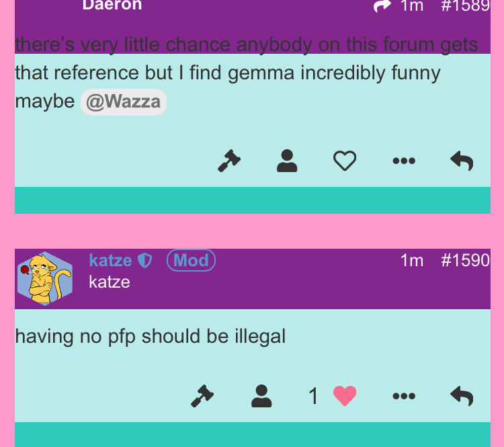Image resolution: width=504 pixels, height=447 pixels.
Task: Show more actions on post #1590
Action: (x=404, y=396)
